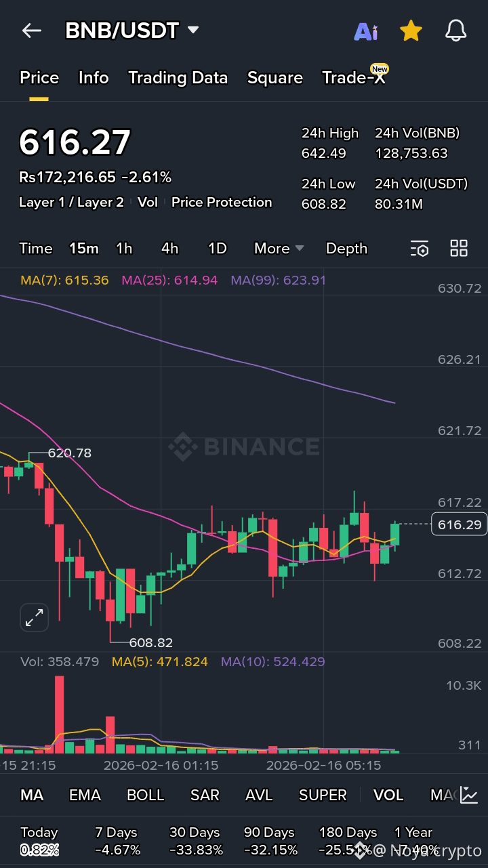Screen dimensions: 488x868
Task: Open the Trading Data tab
Action: click(178, 78)
